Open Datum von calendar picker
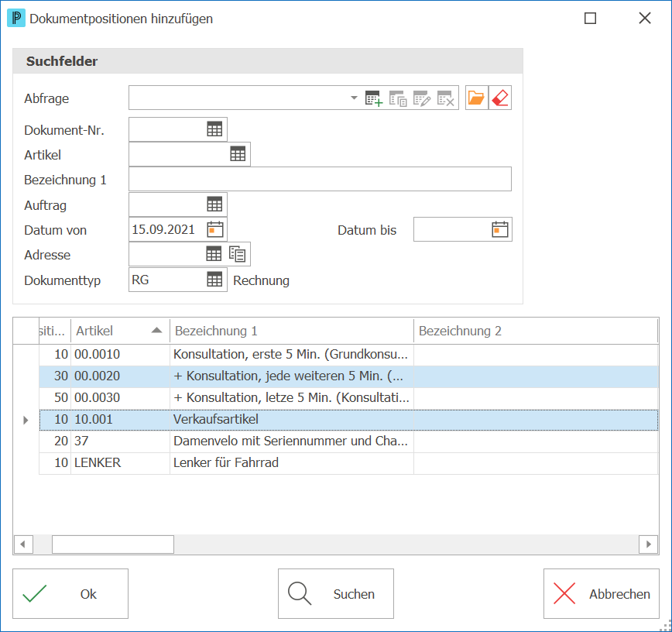The height and width of the screenshot is (632, 672). tap(215, 229)
